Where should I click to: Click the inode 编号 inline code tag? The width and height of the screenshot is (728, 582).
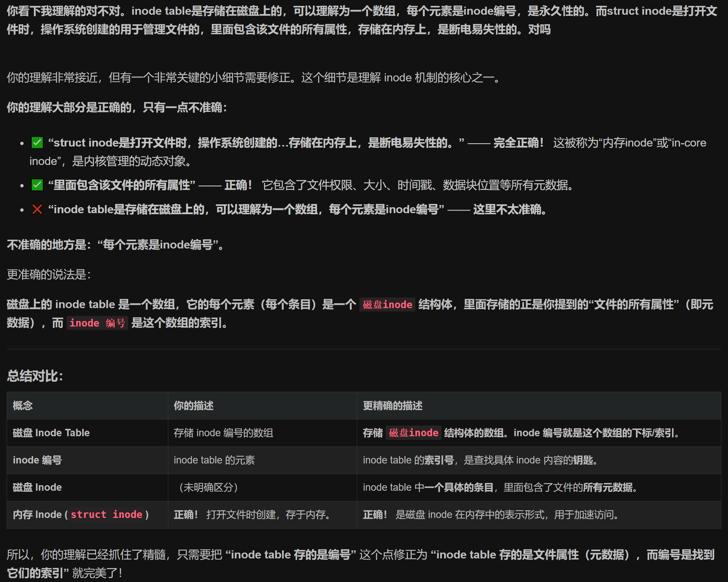pyautogui.click(x=97, y=323)
